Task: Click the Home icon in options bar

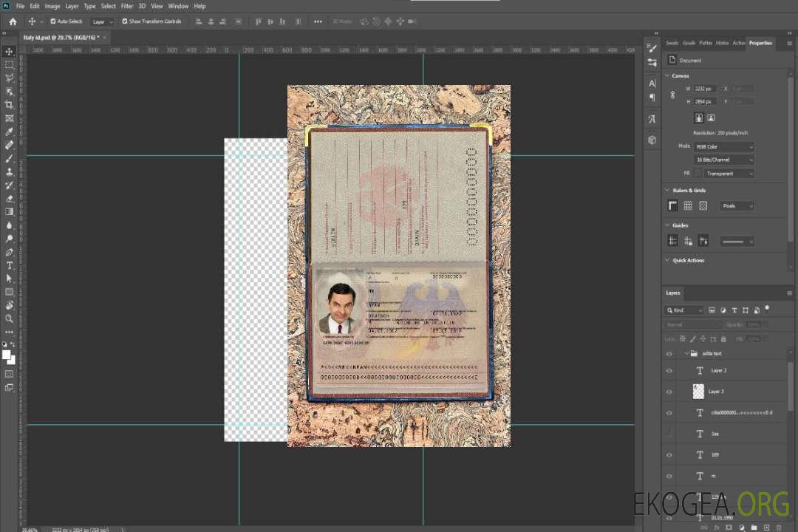Action: coord(13,21)
